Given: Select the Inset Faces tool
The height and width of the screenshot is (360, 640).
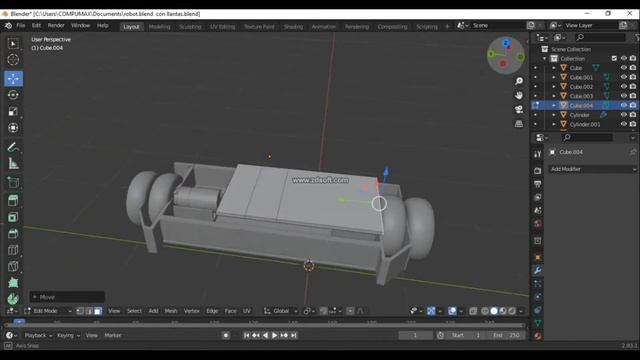Looking at the screenshot, I should (13, 217).
